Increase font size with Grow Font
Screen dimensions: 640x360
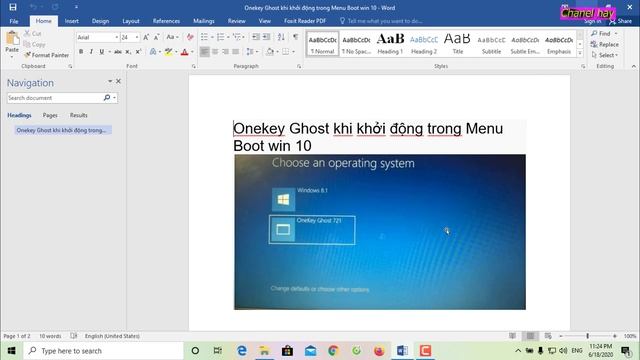click(146, 37)
